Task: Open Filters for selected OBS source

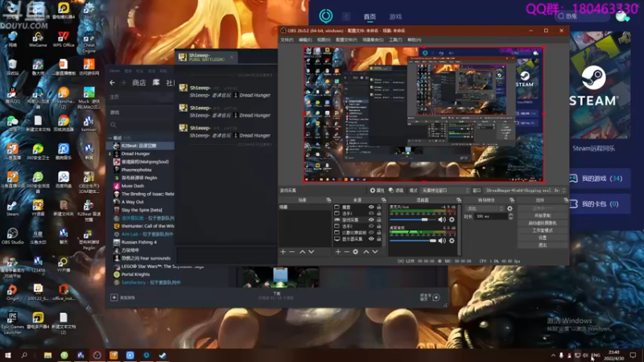Action: [x=396, y=191]
